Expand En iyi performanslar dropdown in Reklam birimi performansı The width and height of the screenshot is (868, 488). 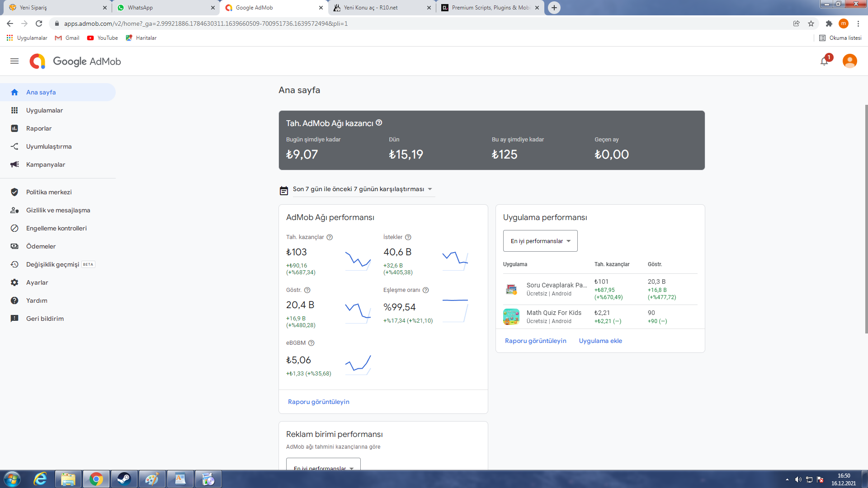click(323, 465)
